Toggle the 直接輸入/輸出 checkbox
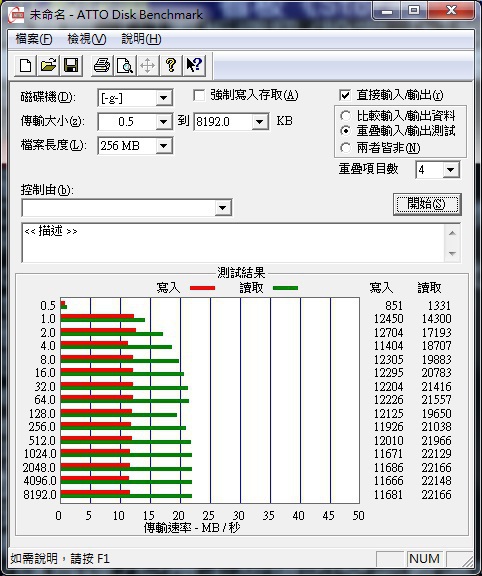The height and width of the screenshot is (576, 482). pos(345,96)
